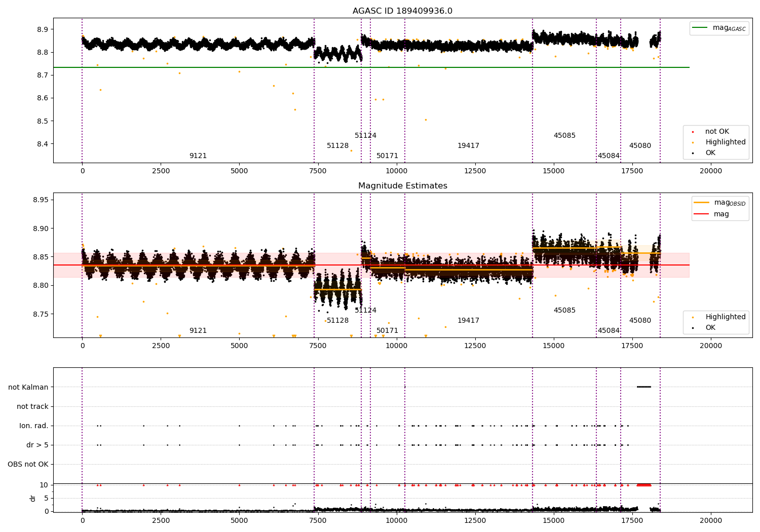The width and height of the screenshot is (760, 532).
Task: Click OBSID label 9121 in top plot
Action: (198, 156)
